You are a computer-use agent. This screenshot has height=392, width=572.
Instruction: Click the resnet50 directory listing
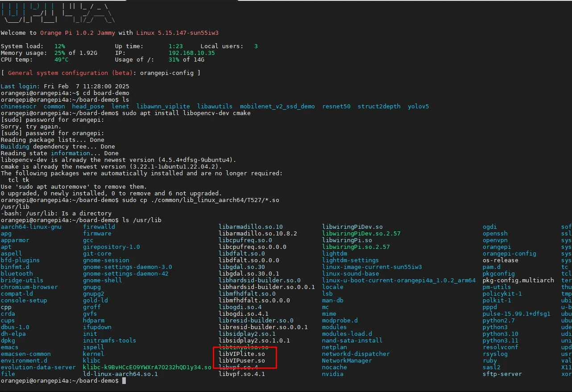point(336,106)
